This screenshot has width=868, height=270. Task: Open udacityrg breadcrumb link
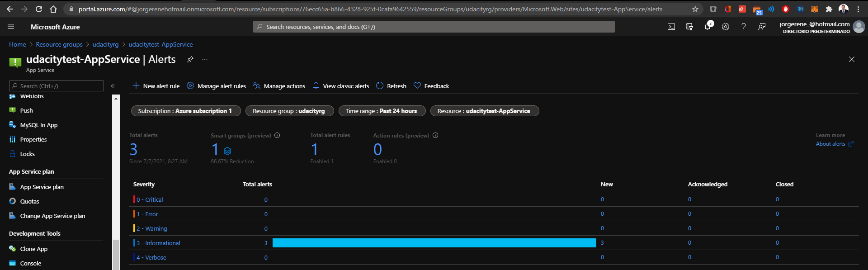point(105,44)
